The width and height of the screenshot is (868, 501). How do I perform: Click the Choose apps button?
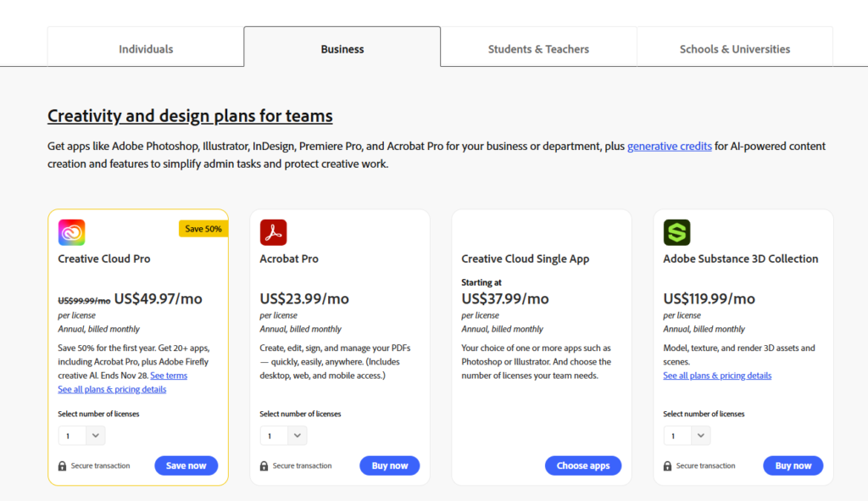coord(582,465)
